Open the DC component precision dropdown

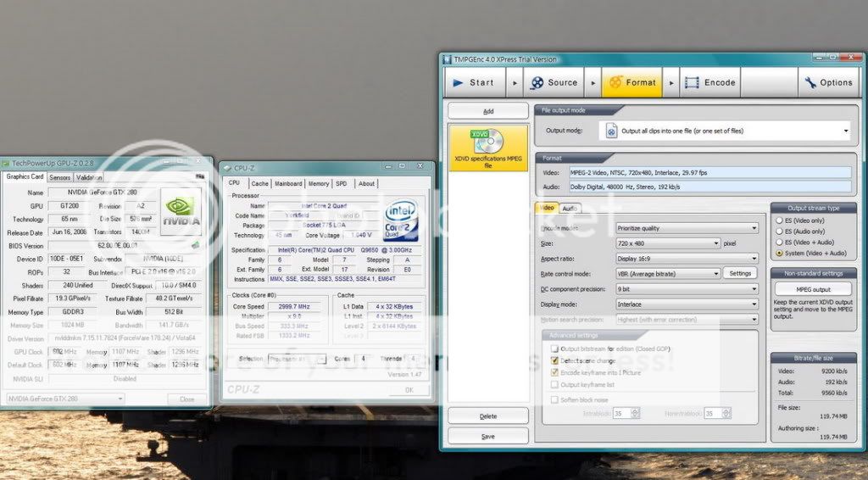point(687,289)
